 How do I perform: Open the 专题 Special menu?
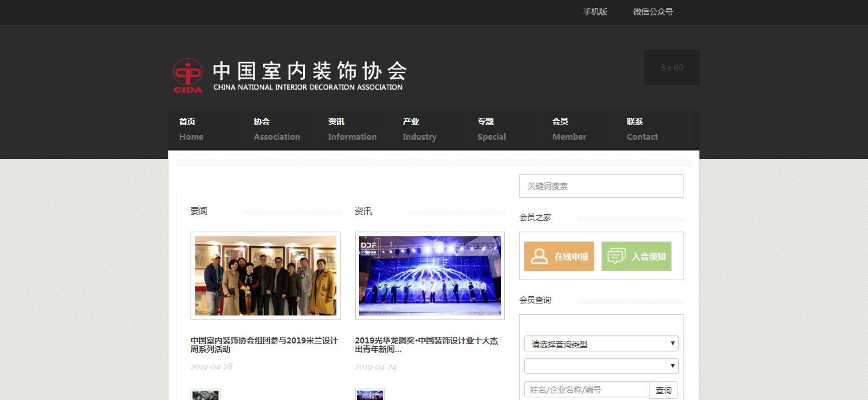pyautogui.click(x=503, y=129)
